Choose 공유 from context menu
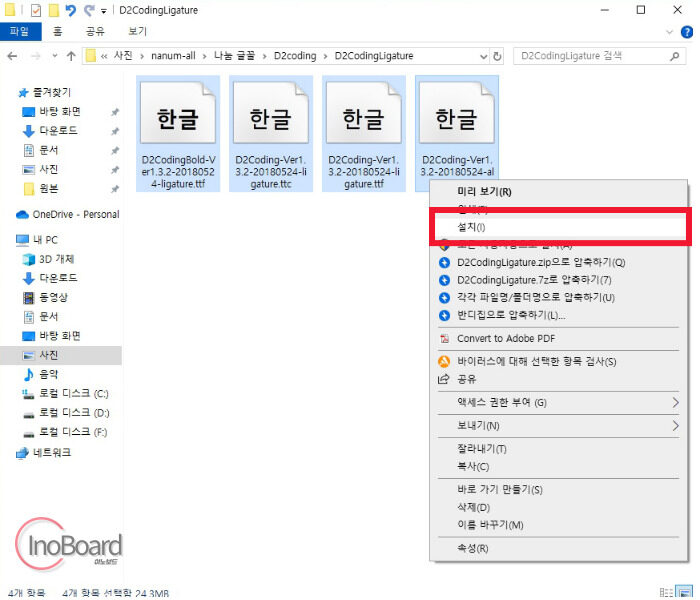This screenshot has width=700, height=600. 558,379
